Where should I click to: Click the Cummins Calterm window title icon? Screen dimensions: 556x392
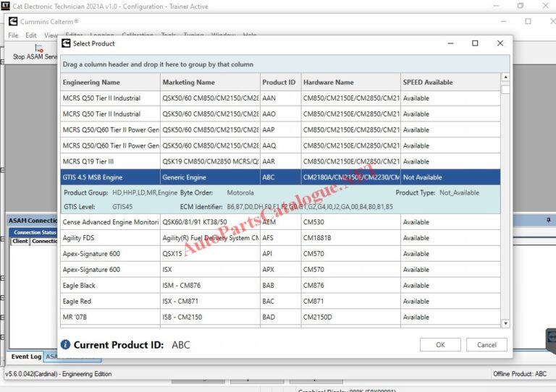pos(13,22)
